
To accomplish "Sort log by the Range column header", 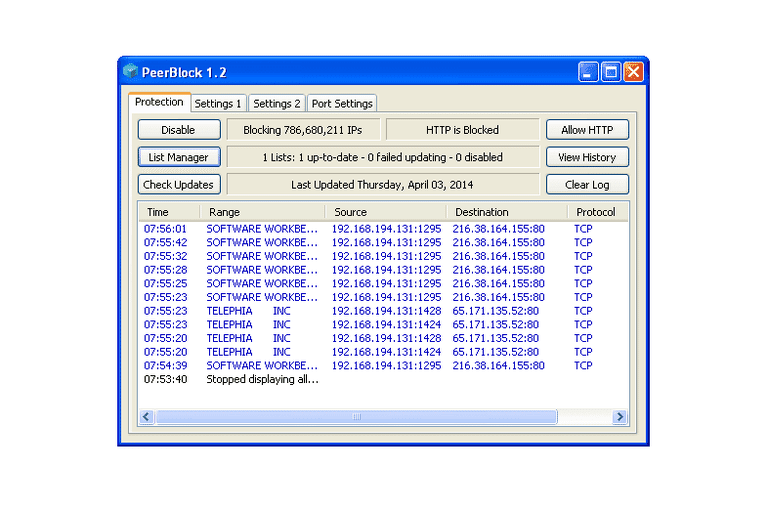I will pos(263,212).
